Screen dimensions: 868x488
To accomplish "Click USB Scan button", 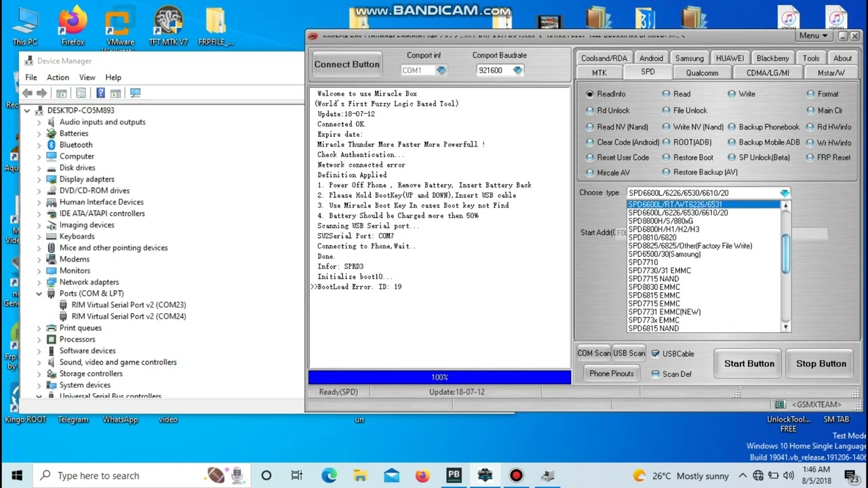I will pos(629,353).
